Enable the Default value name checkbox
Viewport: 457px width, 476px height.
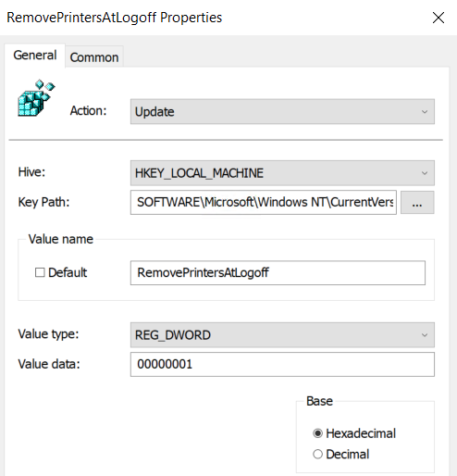pyautogui.click(x=40, y=272)
